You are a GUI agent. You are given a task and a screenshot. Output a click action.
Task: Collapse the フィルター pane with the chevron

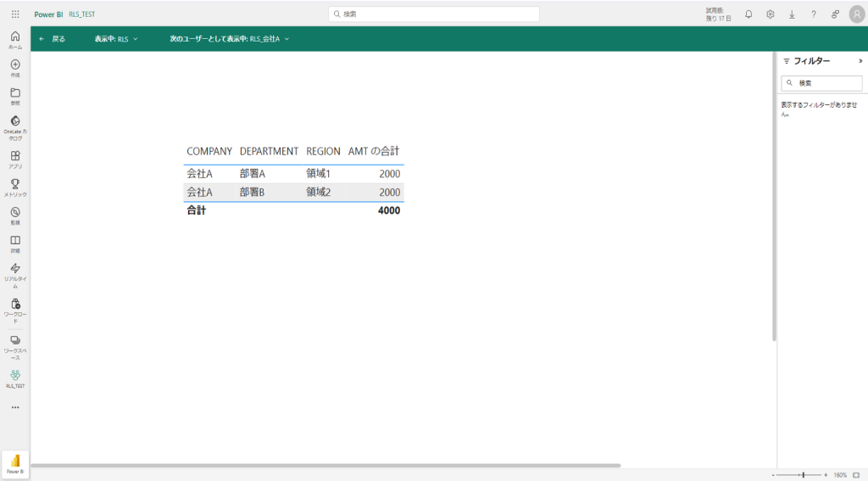coord(860,61)
